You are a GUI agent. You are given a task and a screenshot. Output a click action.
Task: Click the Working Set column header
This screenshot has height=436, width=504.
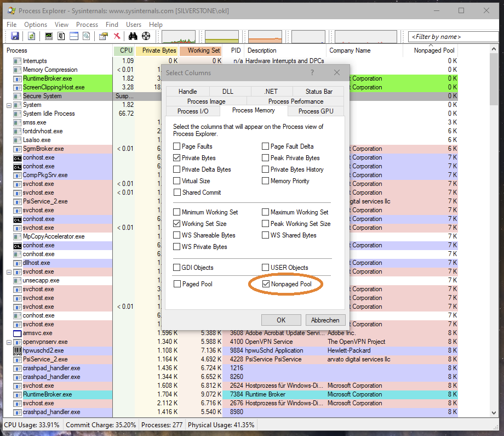click(201, 50)
